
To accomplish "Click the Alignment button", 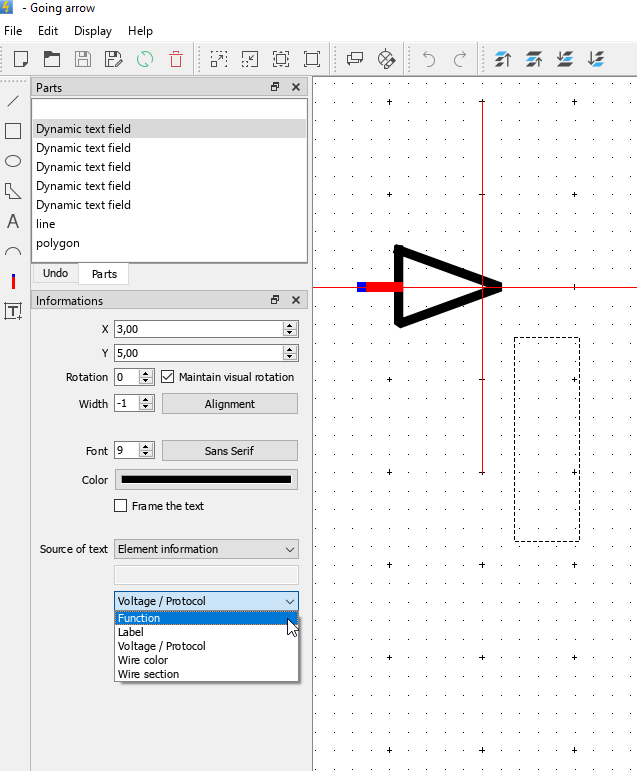I will pos(229,404).
